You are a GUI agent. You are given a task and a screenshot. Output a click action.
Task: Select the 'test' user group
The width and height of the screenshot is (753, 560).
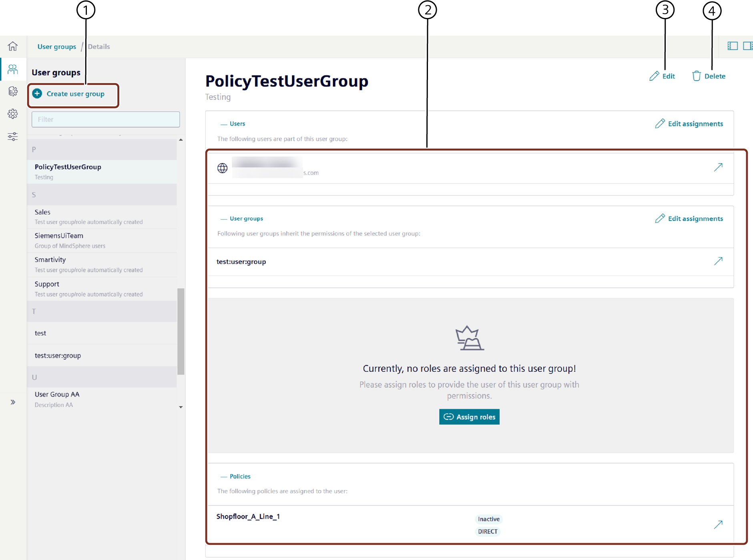(102, 333)
